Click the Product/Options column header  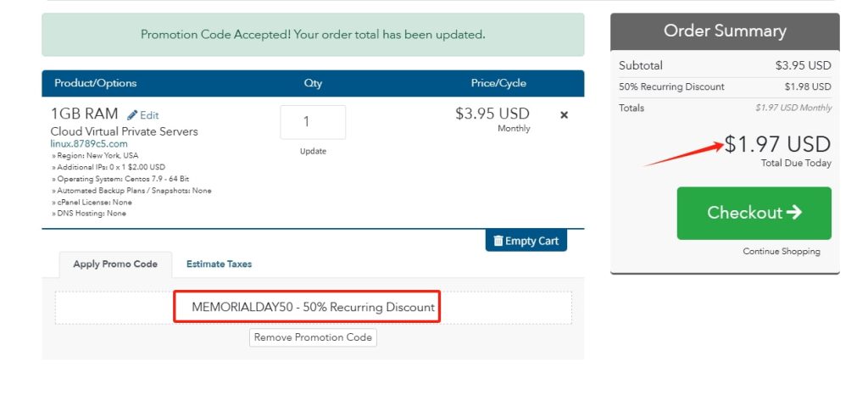coord(95,83)
